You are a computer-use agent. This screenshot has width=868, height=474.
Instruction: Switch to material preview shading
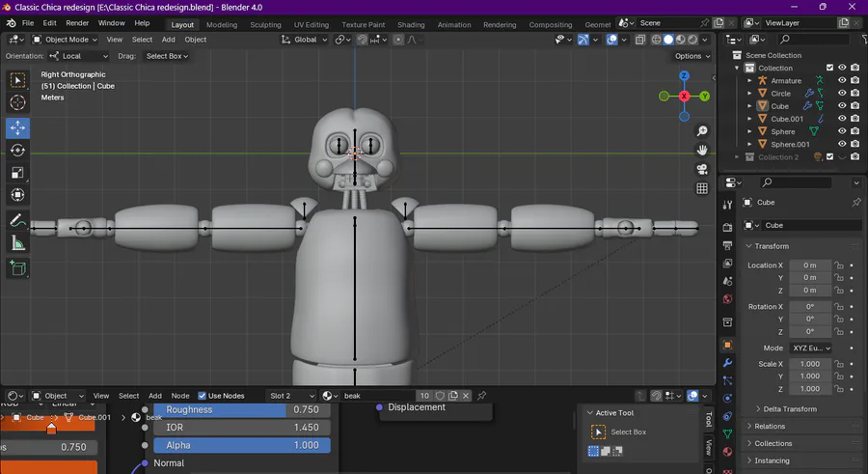[x=680, y=40]
